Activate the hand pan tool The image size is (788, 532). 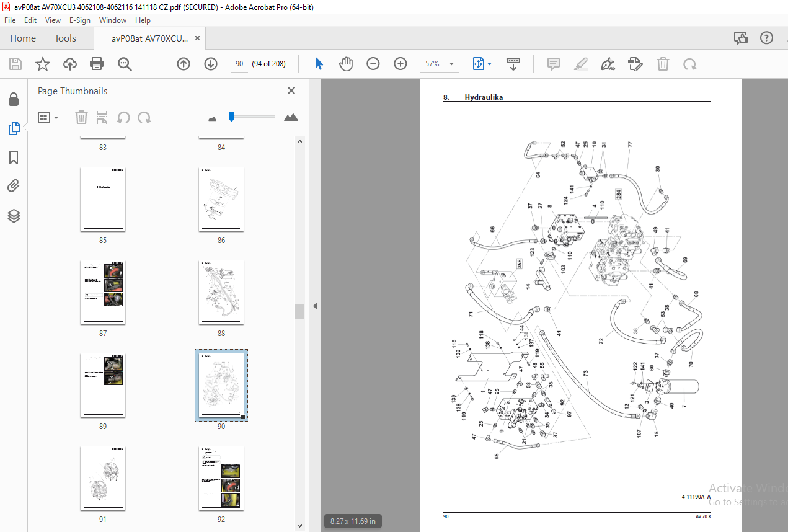click(346, 64)
